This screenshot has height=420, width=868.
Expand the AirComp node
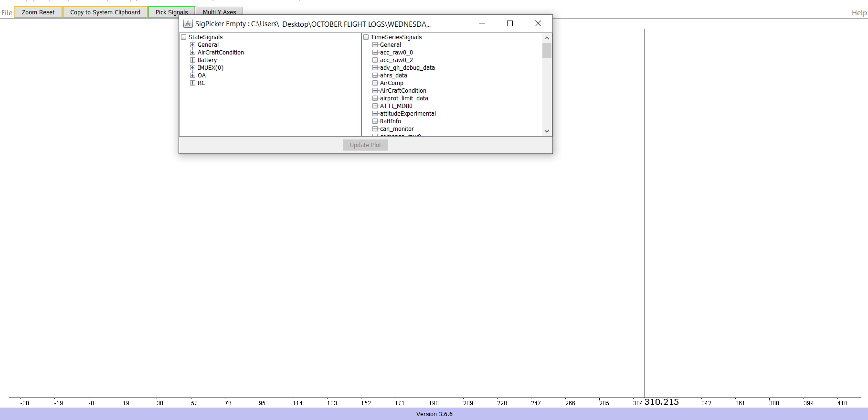pos(375,83)
